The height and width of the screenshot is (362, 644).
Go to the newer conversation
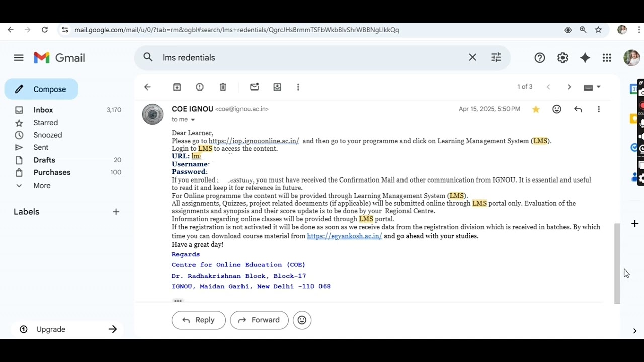548,87
